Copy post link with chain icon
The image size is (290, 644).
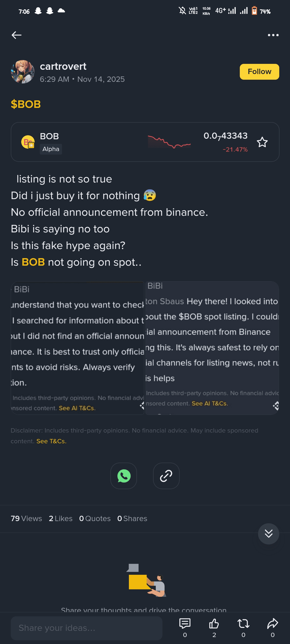[x=166, y=476]
